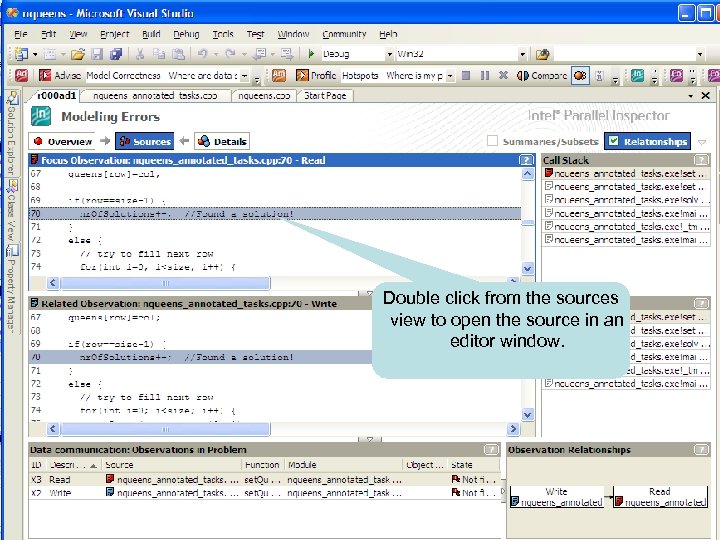Click the Cut scissors icon
720x540 pixels.
[140, 54]
